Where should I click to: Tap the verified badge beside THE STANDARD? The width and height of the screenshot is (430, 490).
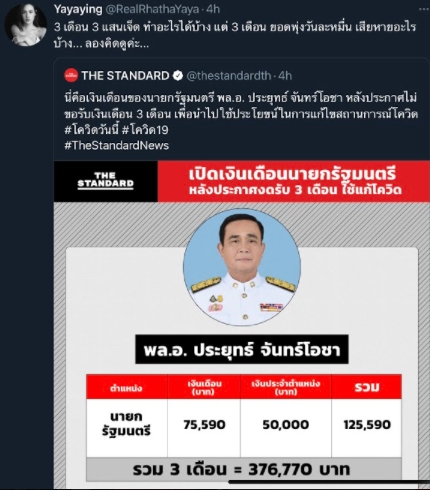point(178,76)
